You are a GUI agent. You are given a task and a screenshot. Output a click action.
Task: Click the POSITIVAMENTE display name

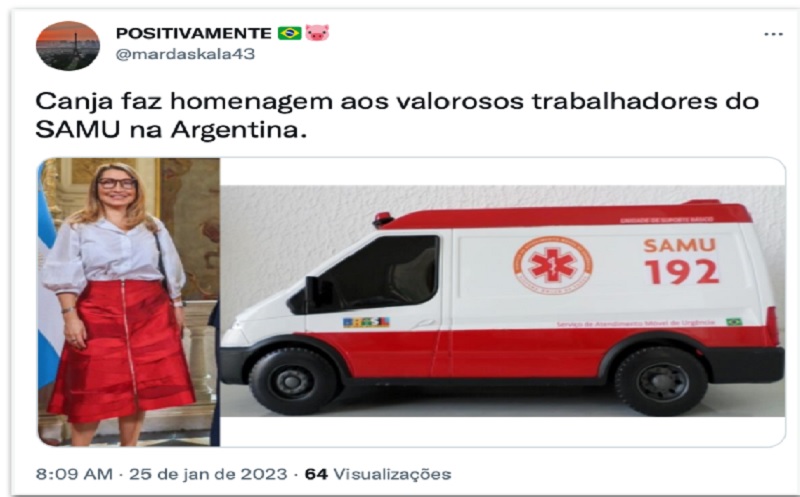pos(194,33)
